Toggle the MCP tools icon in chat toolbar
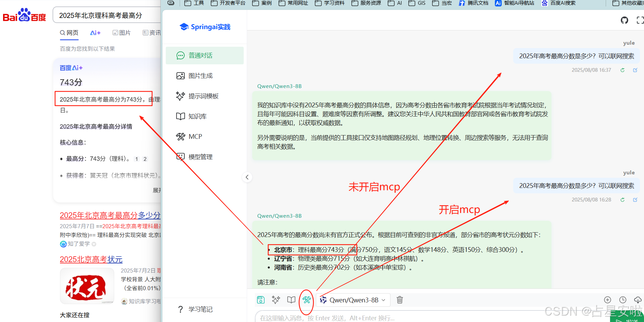The image size is (644, 322). (307, 300)
